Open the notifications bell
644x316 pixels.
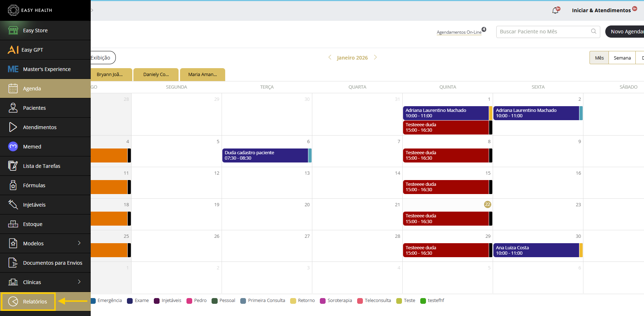point(555,10)
